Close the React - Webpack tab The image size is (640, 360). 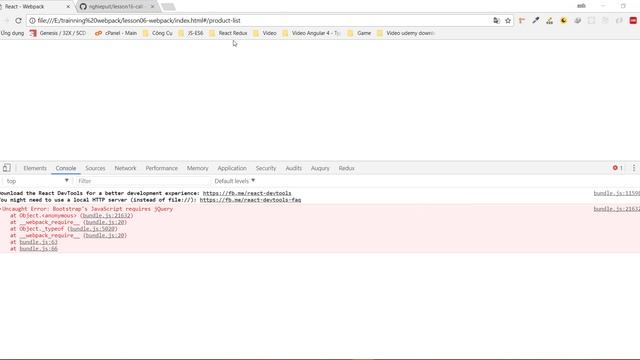(x=68, y=7)
